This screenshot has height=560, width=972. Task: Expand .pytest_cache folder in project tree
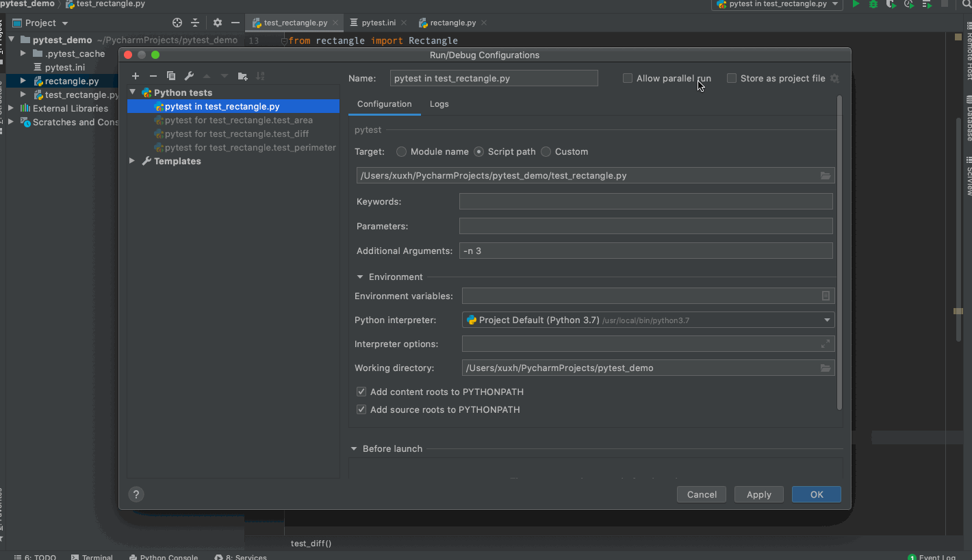23,53
